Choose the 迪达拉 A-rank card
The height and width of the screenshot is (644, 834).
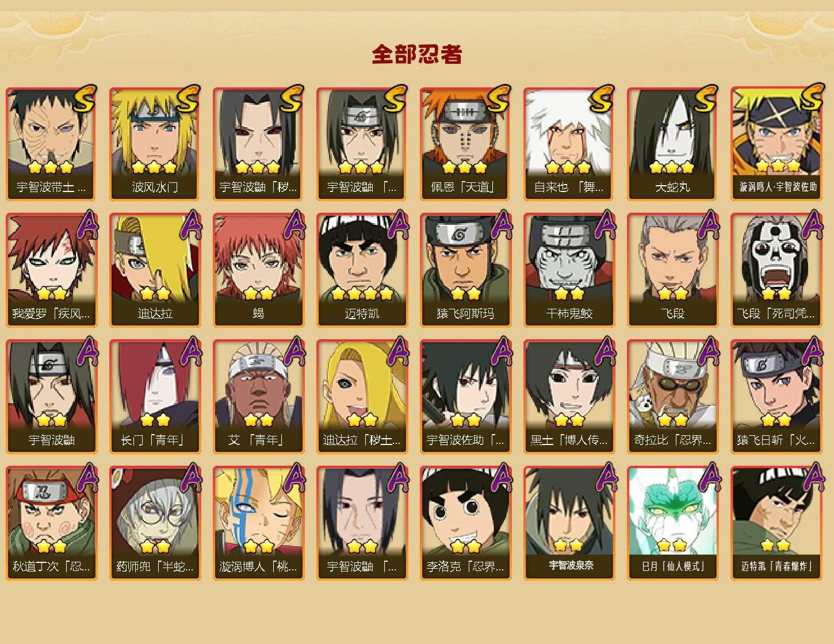[x=155, y=270]
